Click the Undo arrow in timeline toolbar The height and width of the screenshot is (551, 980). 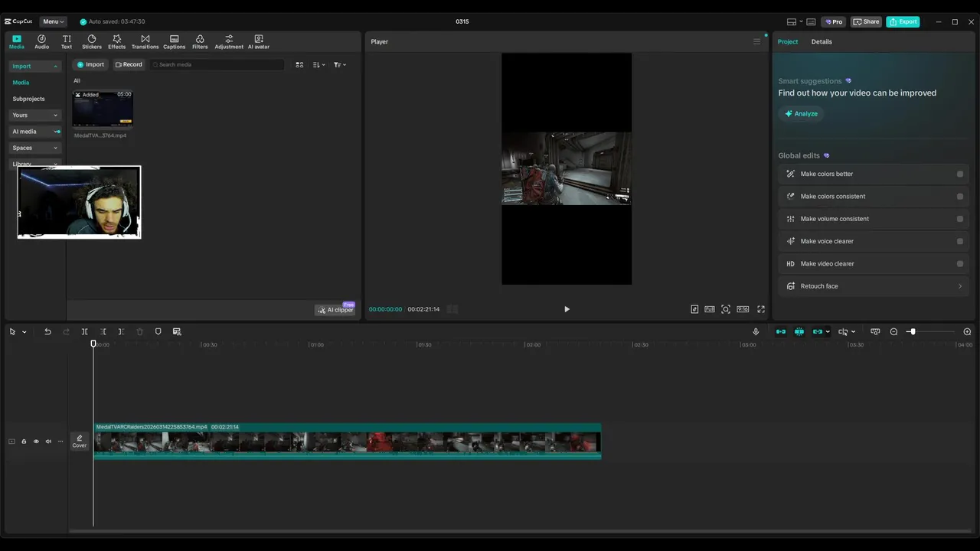[x=47, y=331]
